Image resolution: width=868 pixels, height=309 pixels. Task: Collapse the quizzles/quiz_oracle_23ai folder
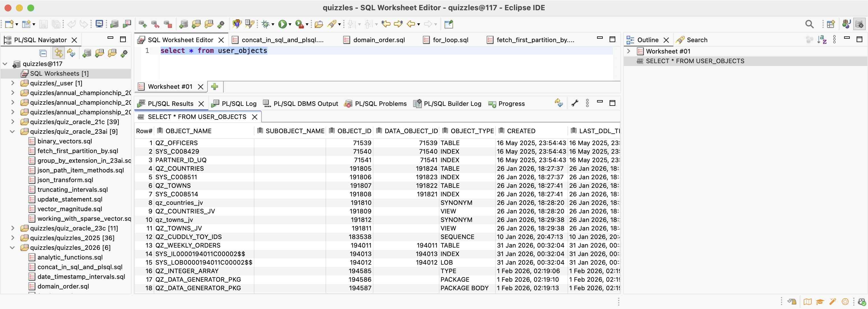(13, 131)
